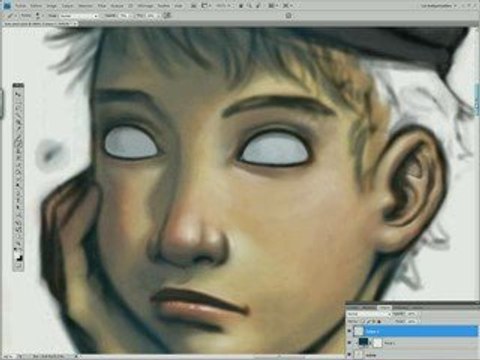
Task: Open the Aide menu
Action: pyautogui.click(x=179, y=6)
